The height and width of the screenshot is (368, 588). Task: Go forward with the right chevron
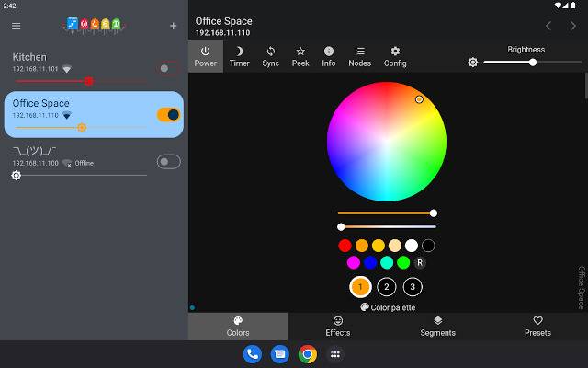(573, 26)
